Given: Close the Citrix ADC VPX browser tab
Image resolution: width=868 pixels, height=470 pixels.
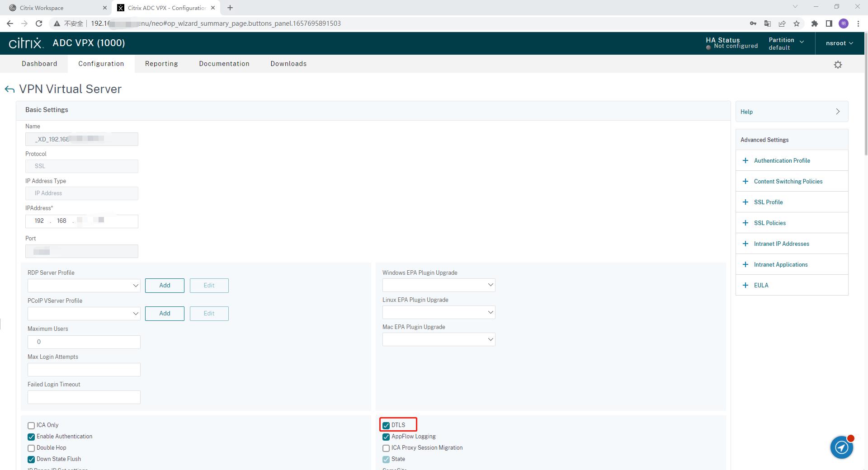Looking at the screenshot, I should point(213,8).
